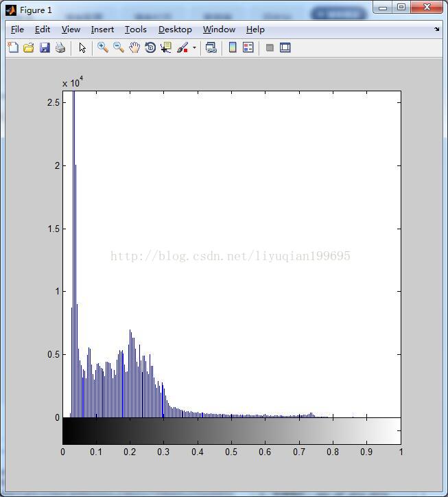The image size is (448, 497).
Task: Insert a legend
Action: (248, 47)
